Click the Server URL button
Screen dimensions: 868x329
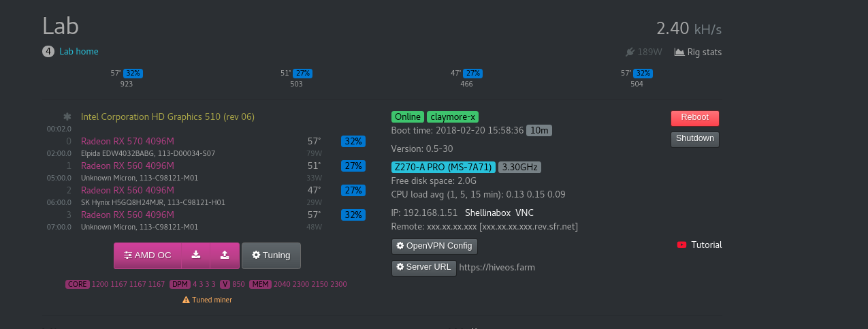tap(423, 268)
